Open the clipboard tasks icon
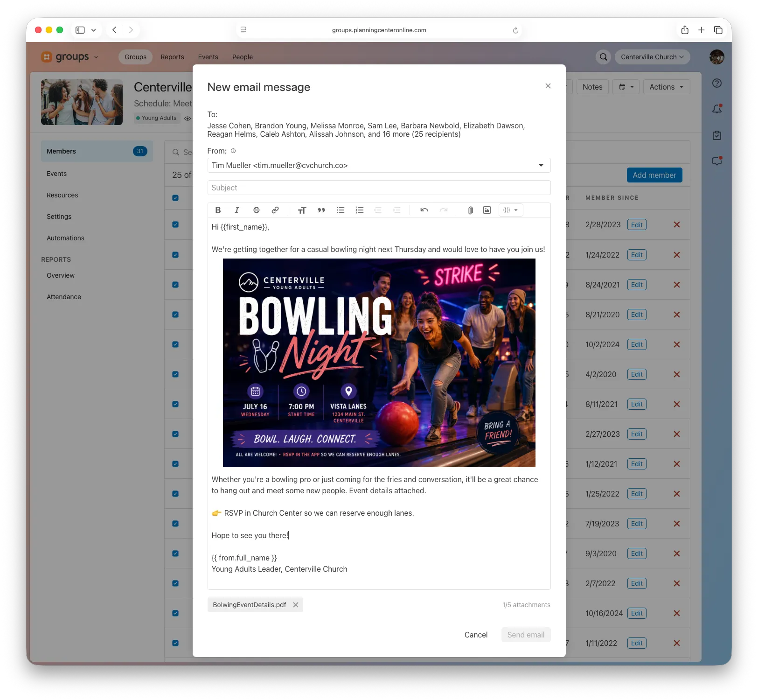The height and width of the screenshot is (700, 758). click(717, 135)
